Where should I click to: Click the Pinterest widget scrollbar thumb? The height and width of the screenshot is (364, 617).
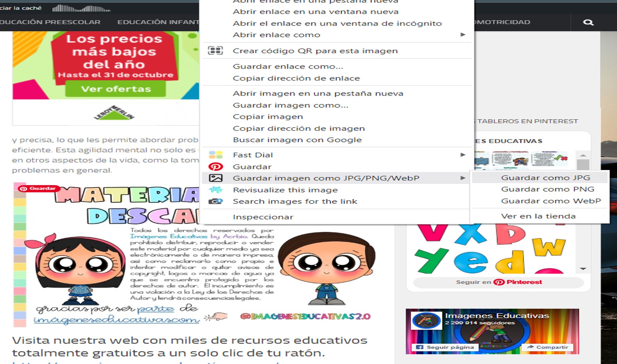[x=583, y=165]
